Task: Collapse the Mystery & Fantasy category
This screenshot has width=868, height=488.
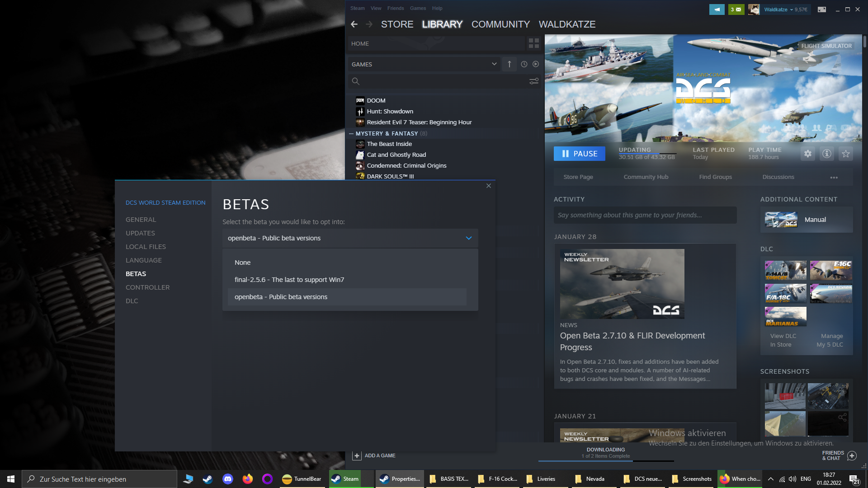Action: (x=351, y=133)
